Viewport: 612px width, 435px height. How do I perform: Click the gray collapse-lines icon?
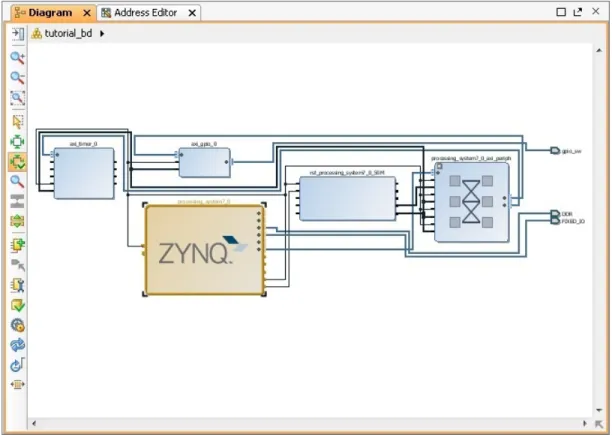click(x=18, y=201)
